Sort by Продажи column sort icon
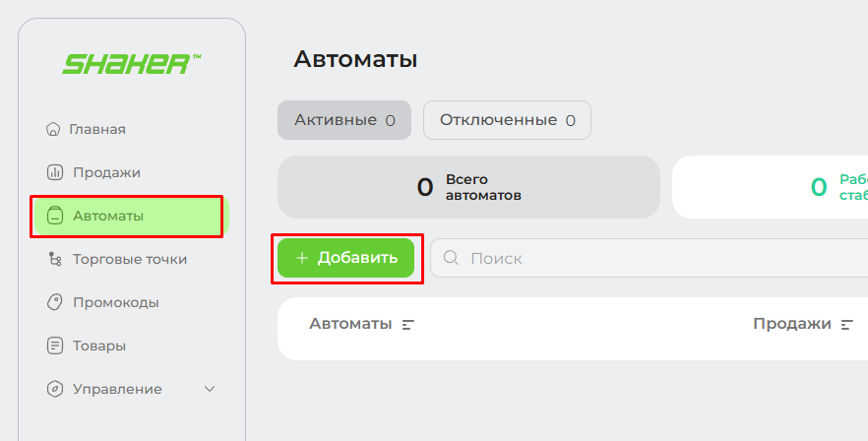 [x=846, y=325]
